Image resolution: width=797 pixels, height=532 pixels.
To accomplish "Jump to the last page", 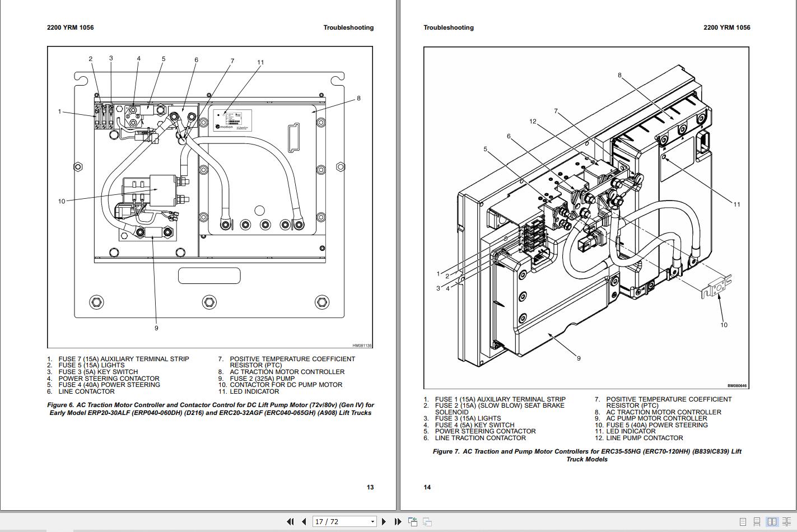I will [398, 521].
